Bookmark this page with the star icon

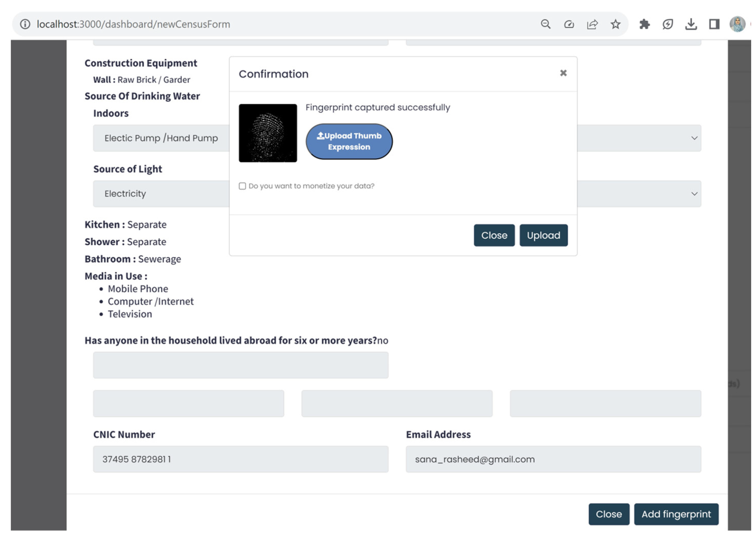click(x=615, y=24)
